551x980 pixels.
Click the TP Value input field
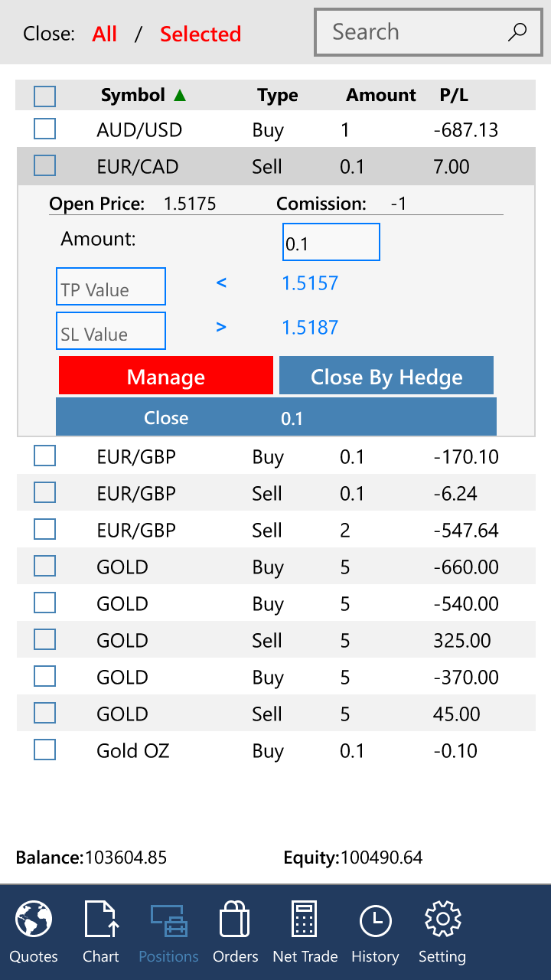(111, 287)
